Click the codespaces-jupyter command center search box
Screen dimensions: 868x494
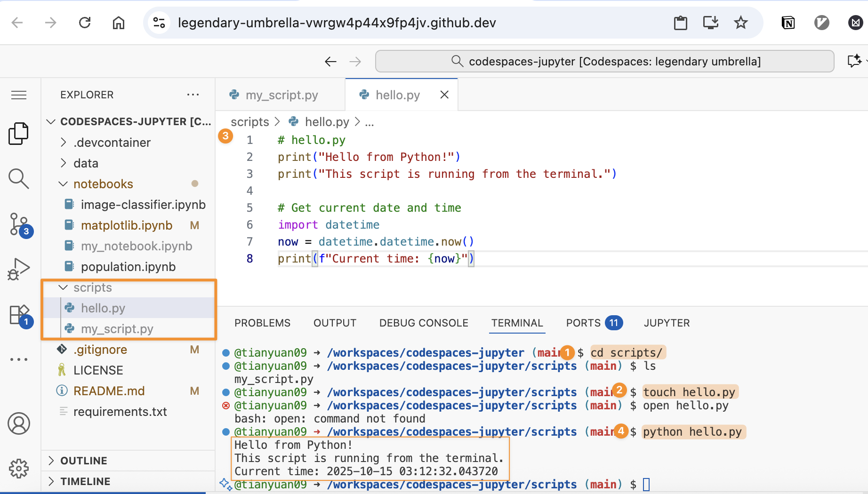(x=604, y=62)
